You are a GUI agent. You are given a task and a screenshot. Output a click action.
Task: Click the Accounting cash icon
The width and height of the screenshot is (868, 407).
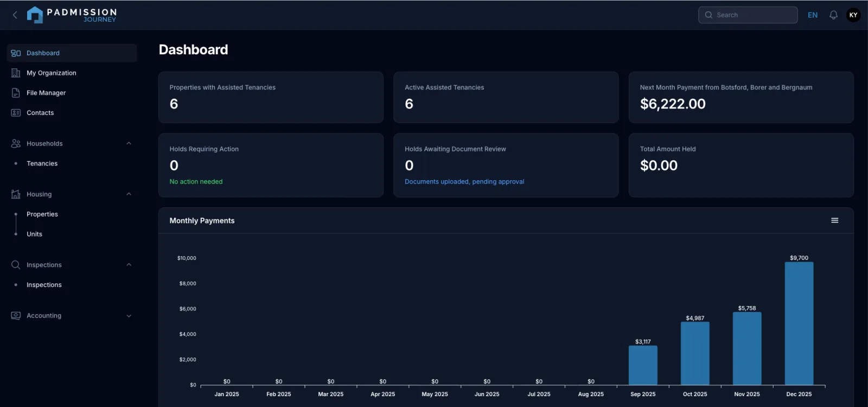[x=16, y=316]
